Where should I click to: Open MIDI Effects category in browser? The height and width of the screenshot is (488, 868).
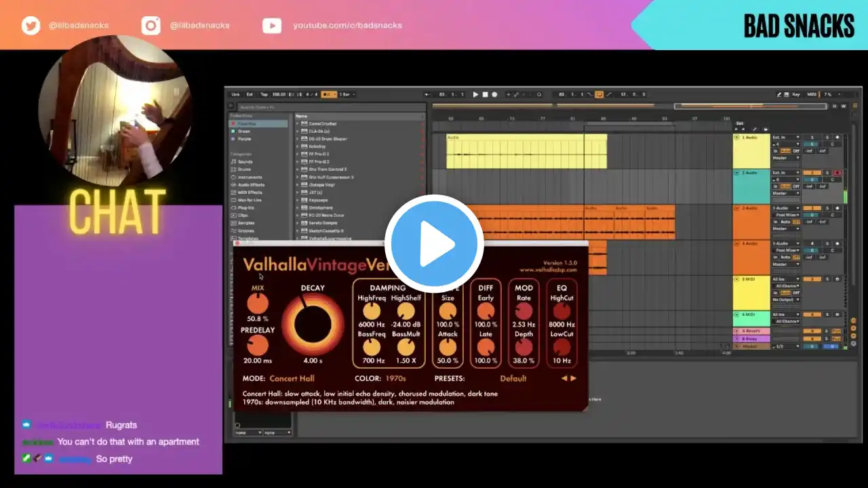point(251,192)
